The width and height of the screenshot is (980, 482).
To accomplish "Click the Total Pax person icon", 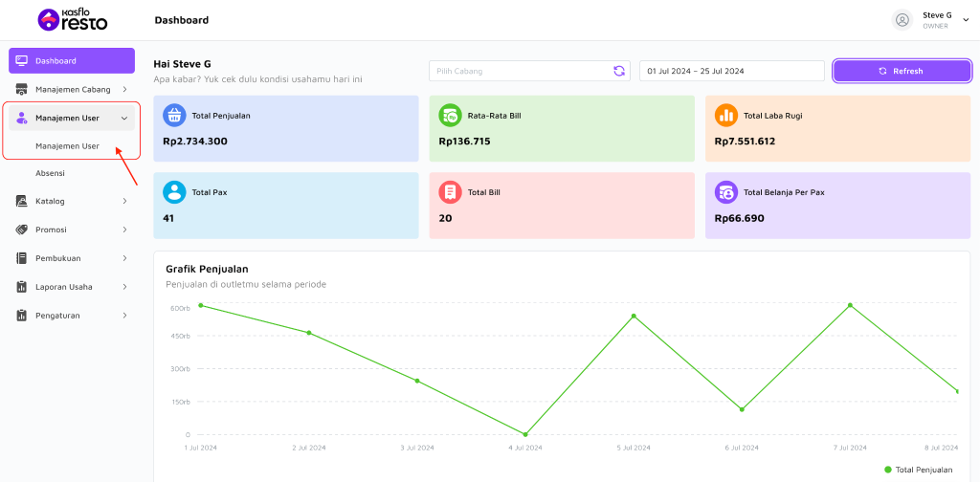I will 174,192.
